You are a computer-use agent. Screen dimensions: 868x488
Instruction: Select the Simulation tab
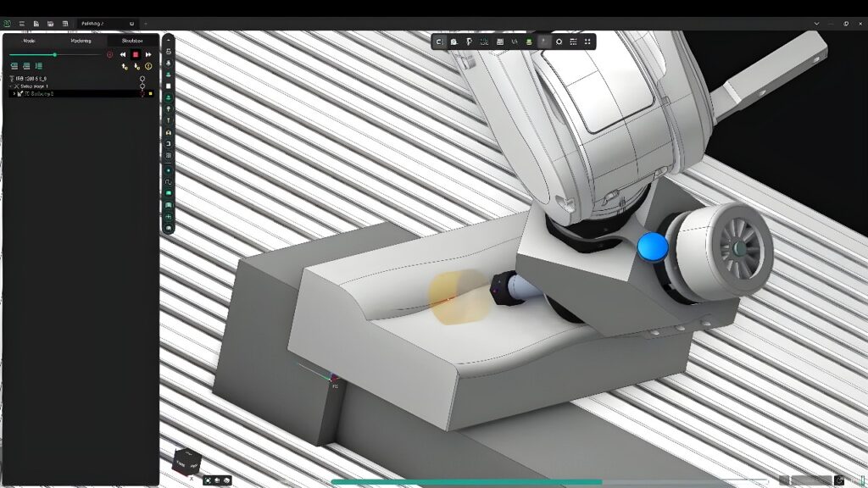(x=132, y=41)
